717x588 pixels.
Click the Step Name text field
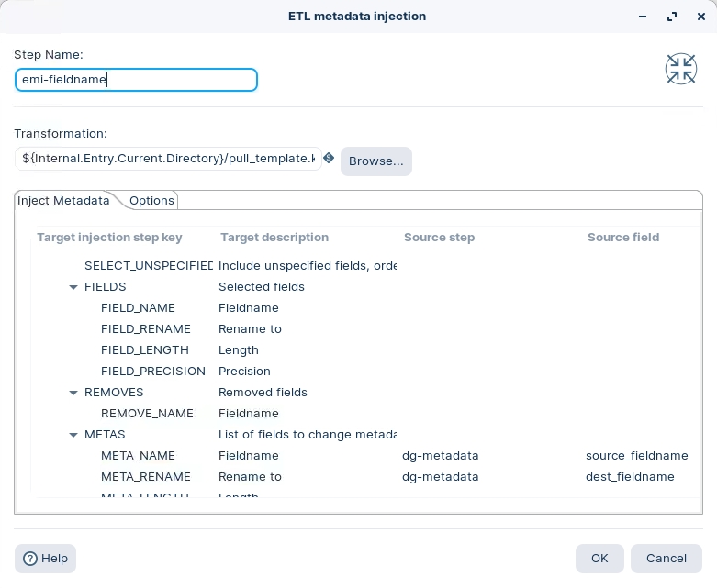pyautogui.click(x=136, y=80)
